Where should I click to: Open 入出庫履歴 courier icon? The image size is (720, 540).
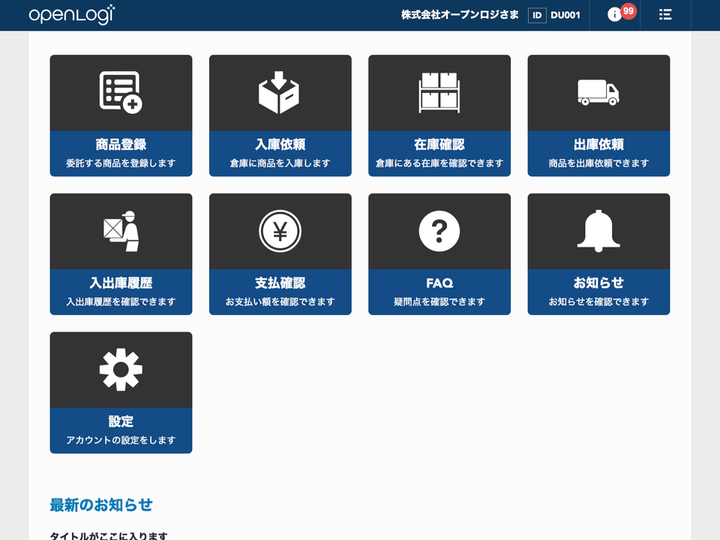point(121,231)
